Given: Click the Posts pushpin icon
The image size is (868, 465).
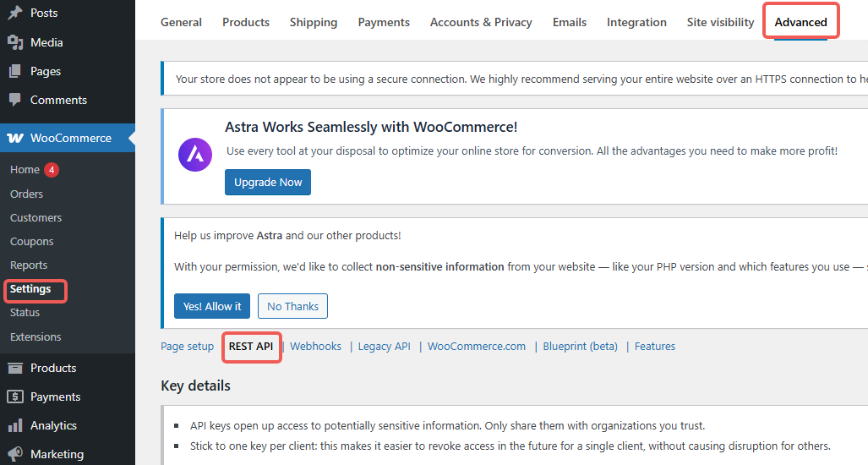Looking at the screenshot, I should coord(15,14).
